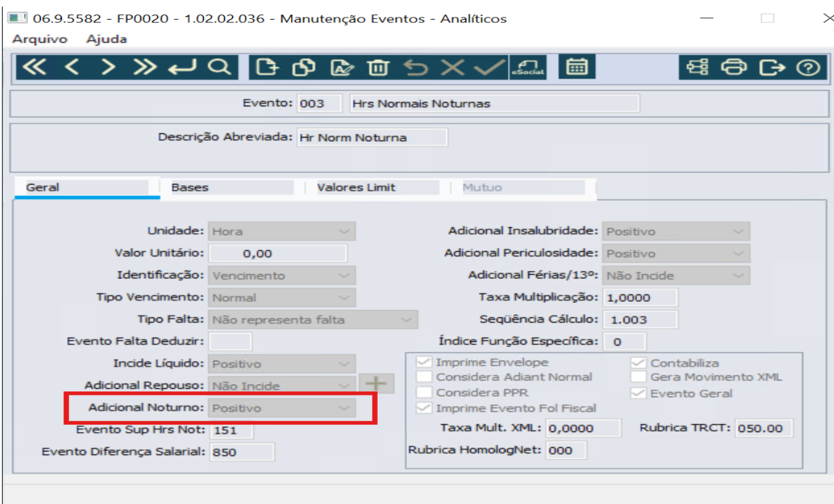Open the Adicional Repouso dropdown
The image size is (834, 504).
click(x=282, y=385)
